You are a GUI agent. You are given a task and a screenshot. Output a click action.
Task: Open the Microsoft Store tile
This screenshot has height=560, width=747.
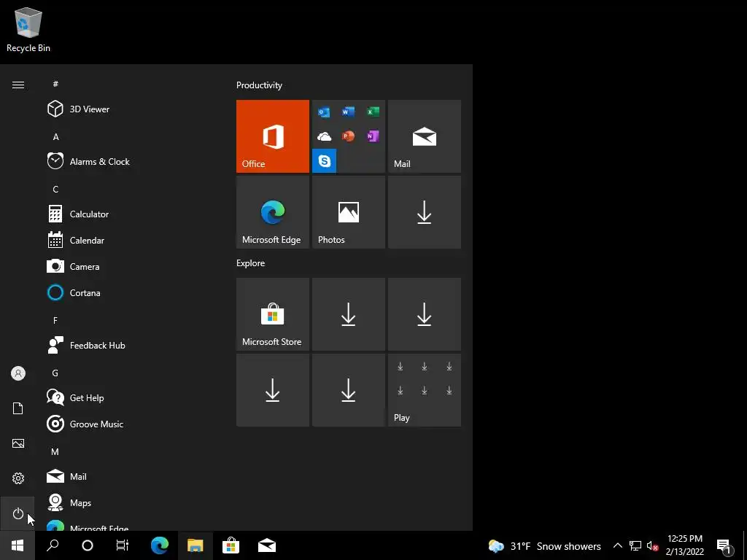click(x=273, y=314)
